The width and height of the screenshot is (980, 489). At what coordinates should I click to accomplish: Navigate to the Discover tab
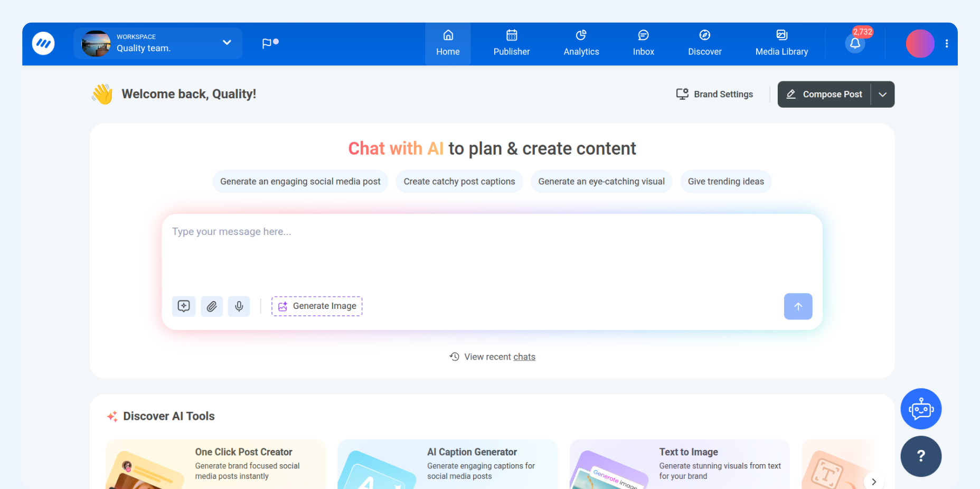(705, 43)
